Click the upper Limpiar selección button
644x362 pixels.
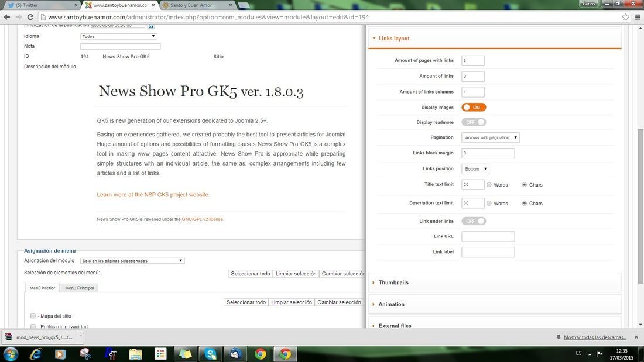click(296, 274)
